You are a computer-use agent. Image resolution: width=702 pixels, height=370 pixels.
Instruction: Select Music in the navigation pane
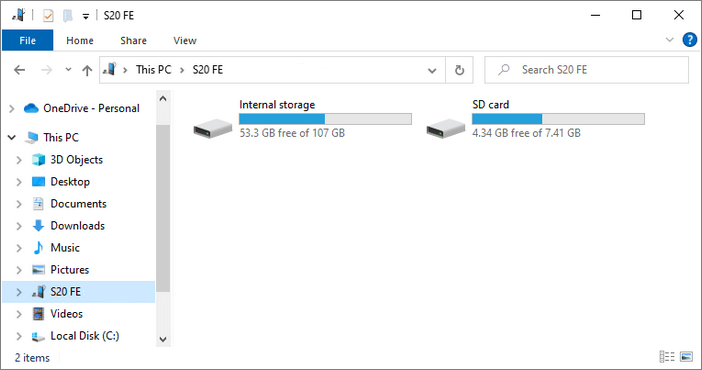[x=65, y=248]
